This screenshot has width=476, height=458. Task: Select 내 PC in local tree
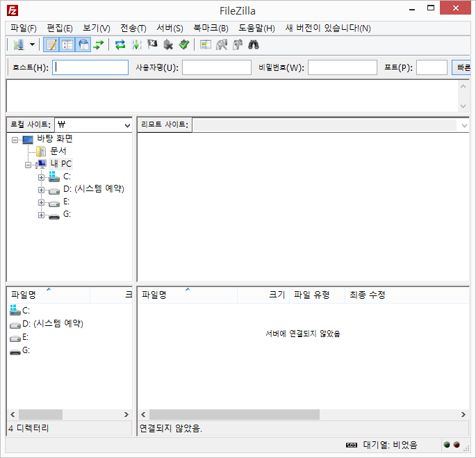point(61,164)
